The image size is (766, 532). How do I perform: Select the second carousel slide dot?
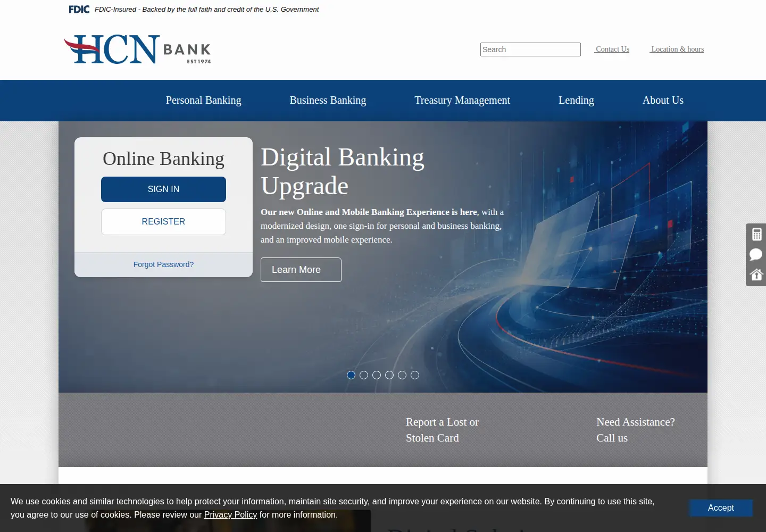[364, 375]
